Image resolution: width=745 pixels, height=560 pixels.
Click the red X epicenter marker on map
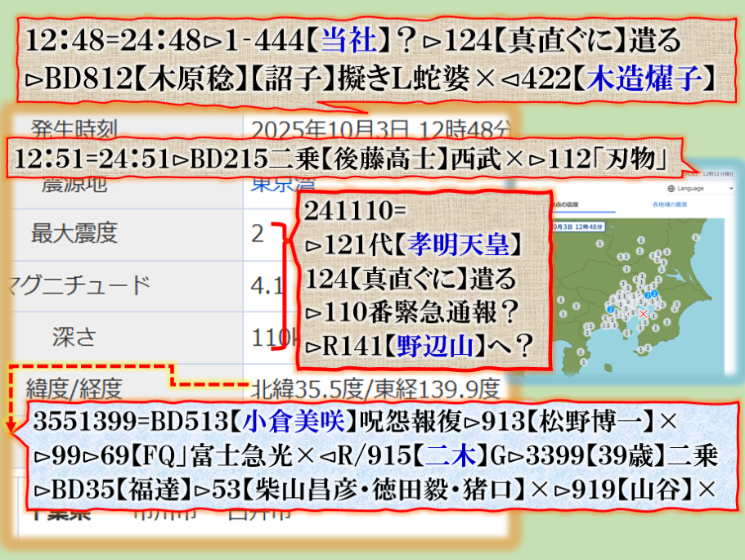pos(644,313)
